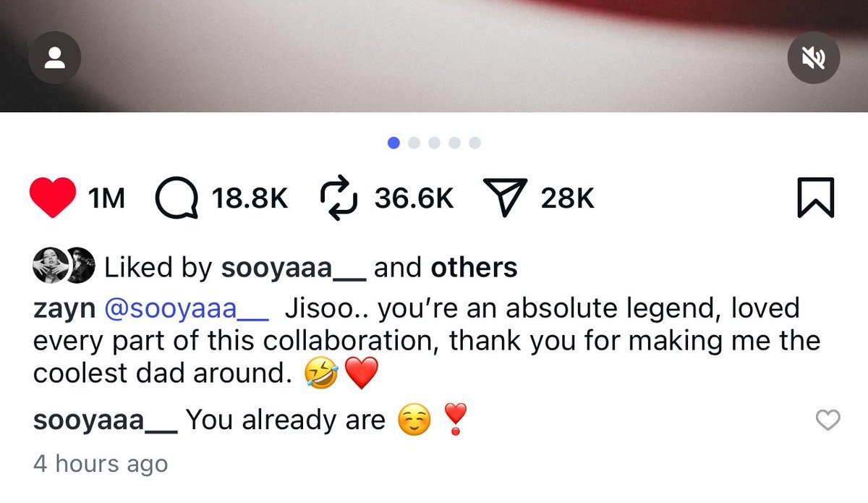View others who liked the post
This screenshot has width=868, height=503.
click(x=474, y=268)
